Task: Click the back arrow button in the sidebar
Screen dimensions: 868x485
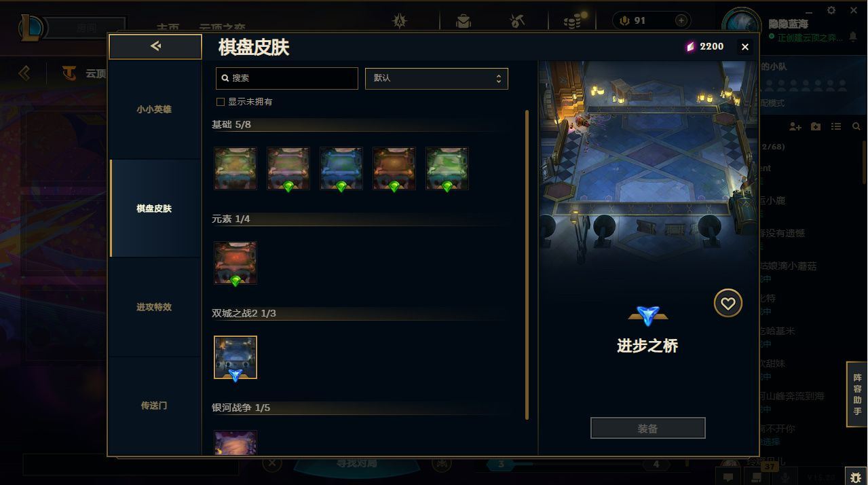Action: click(x=155, y=46)
